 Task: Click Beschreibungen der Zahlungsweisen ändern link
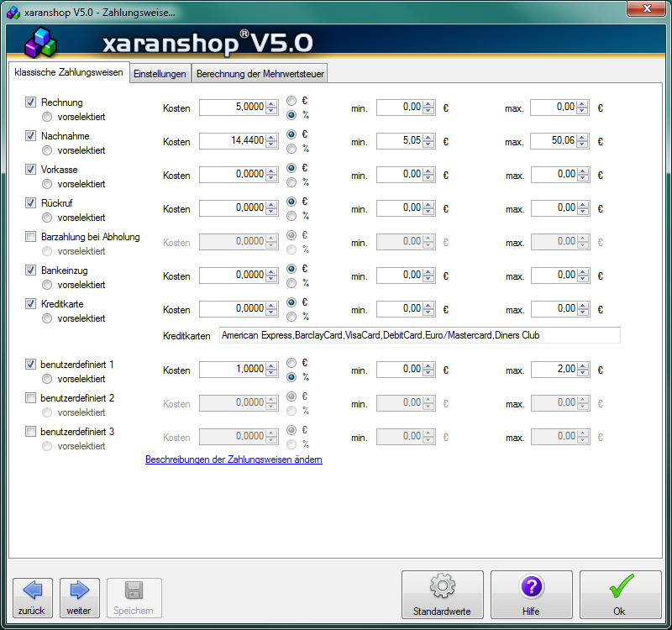tap(234, 459)
